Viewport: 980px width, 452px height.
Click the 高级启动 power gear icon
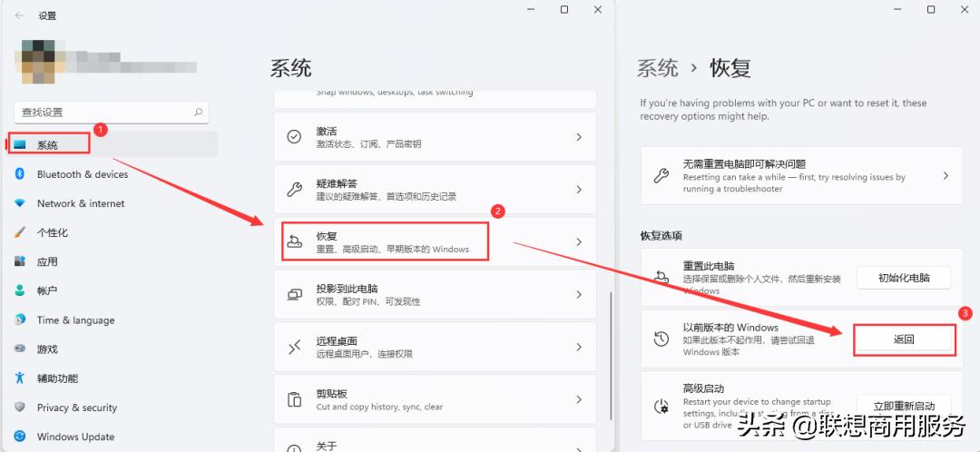(x=661, y=407)
